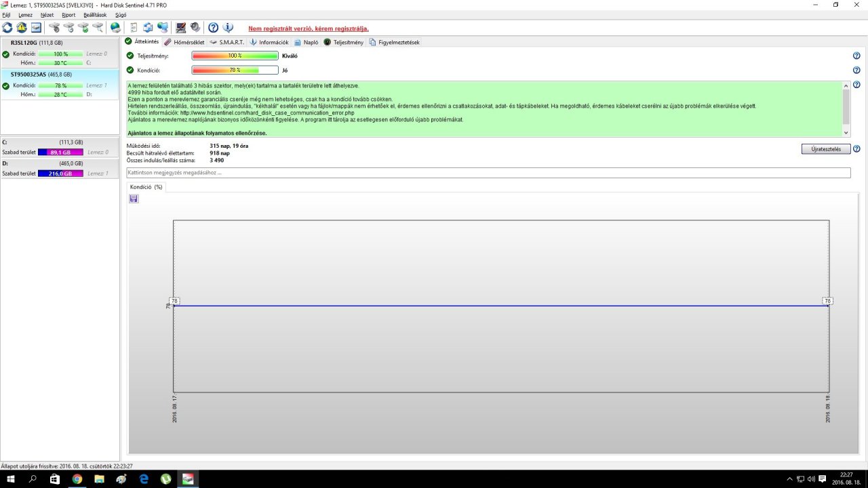
Task: Open Help via the blue question mark toolbar icon
Action: [x=213, y=28]
